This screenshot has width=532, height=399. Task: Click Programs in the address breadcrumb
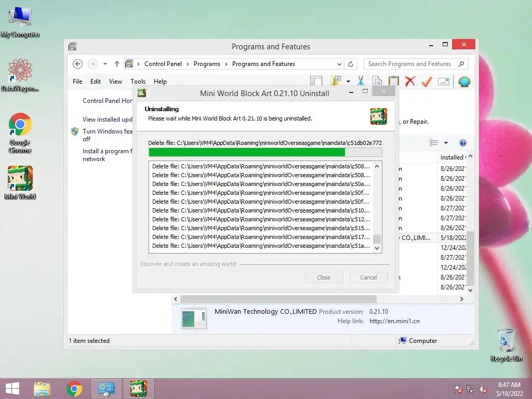pyautogui.click(x=207, y=64)
